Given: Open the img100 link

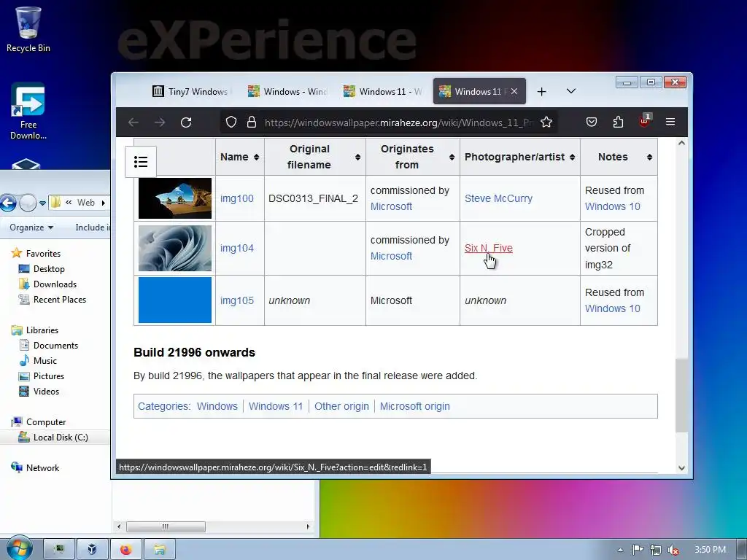Looking at the screenshot, I should tap(237, 198).
